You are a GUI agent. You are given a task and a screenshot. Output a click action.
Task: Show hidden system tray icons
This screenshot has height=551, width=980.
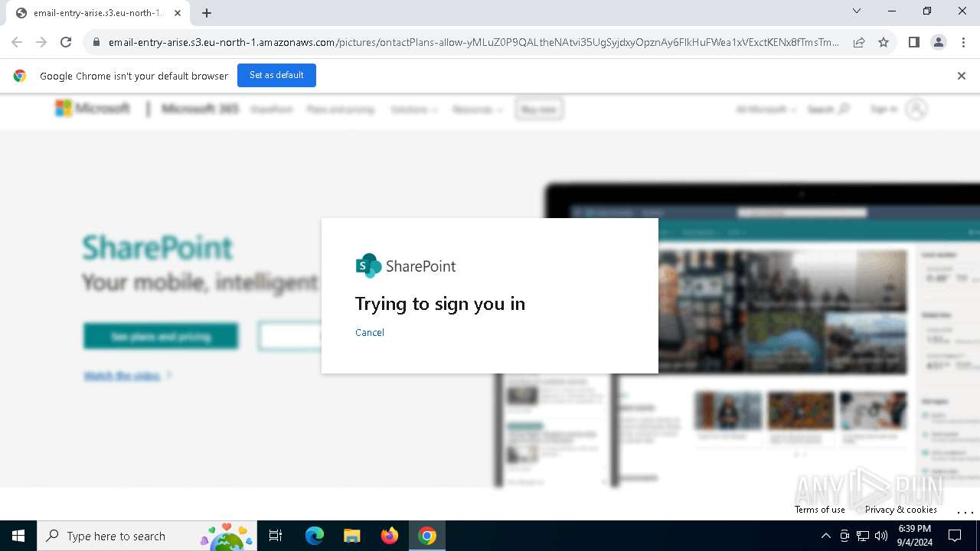pyautogui.click(x=825, y=536)
